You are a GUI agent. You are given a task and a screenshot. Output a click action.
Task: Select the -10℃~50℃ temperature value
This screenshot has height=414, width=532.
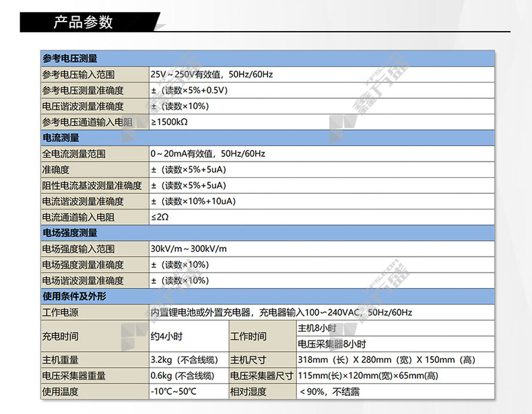click(173, 391)
